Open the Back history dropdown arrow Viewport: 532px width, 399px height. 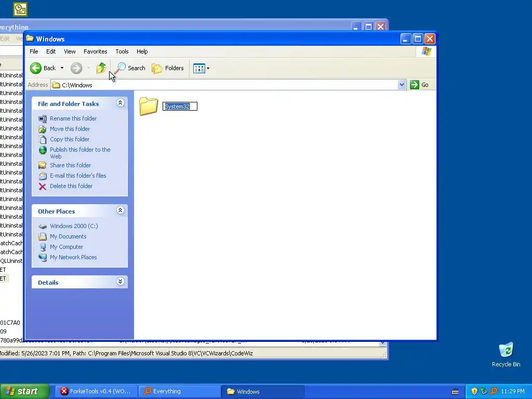[x=62, y=68]
